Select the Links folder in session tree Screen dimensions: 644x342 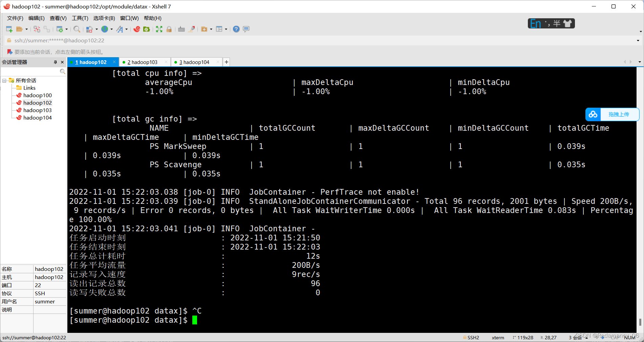[x=29, y=88]
